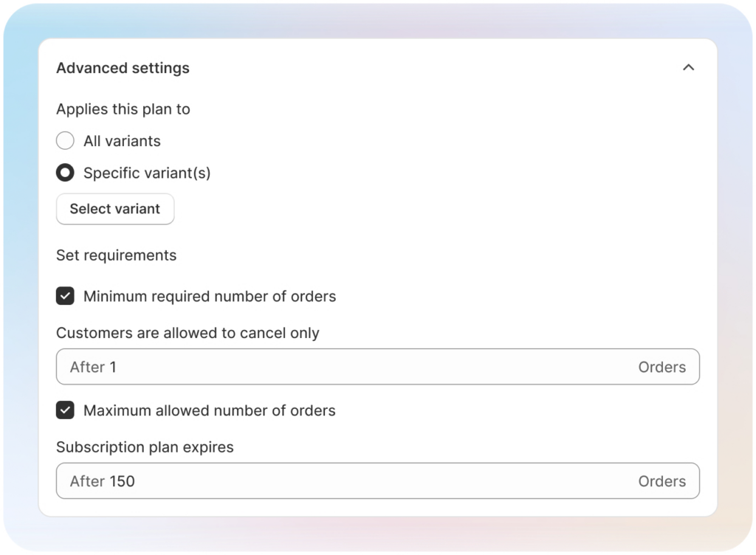Image resolution: width=756 pixels, height=555 pixels.
Task: Uncheck Maximum allowed number of orders
Action: tap(65, 410)
